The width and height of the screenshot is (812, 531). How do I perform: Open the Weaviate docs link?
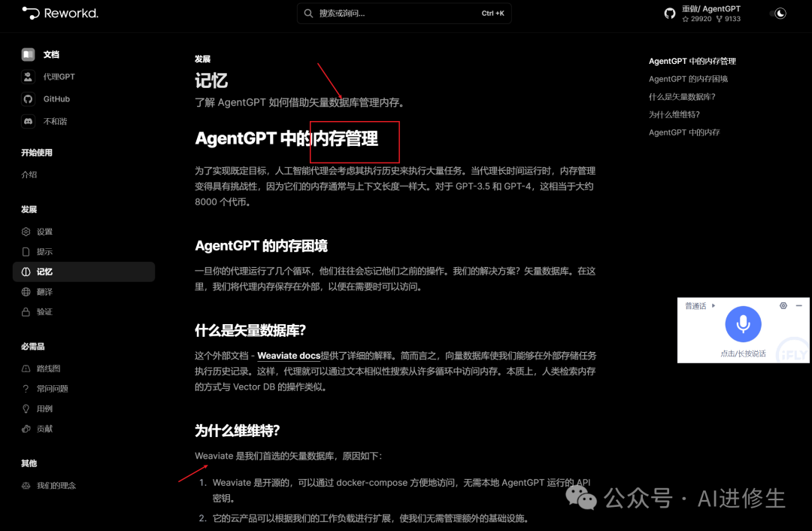tap(289, 356)
